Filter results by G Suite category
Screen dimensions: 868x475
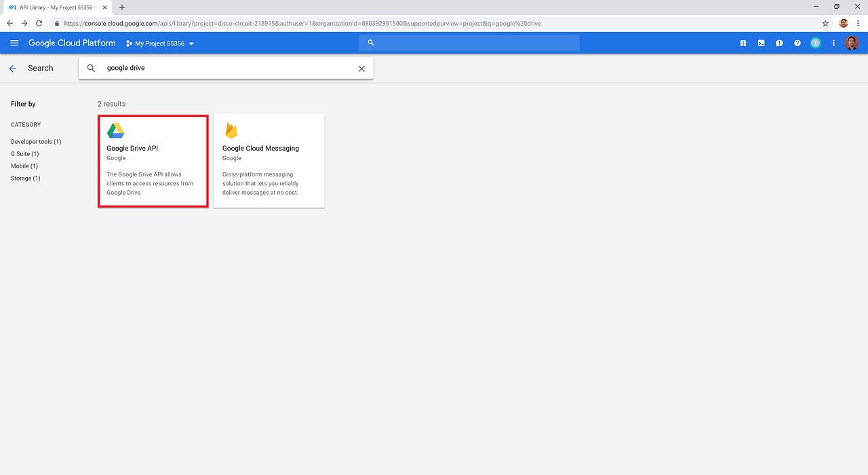24,153
